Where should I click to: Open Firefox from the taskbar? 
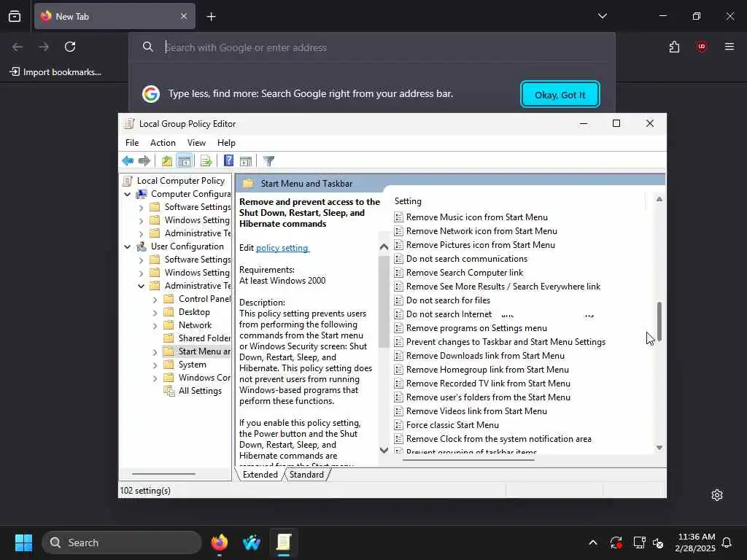[x=219, y=542]
